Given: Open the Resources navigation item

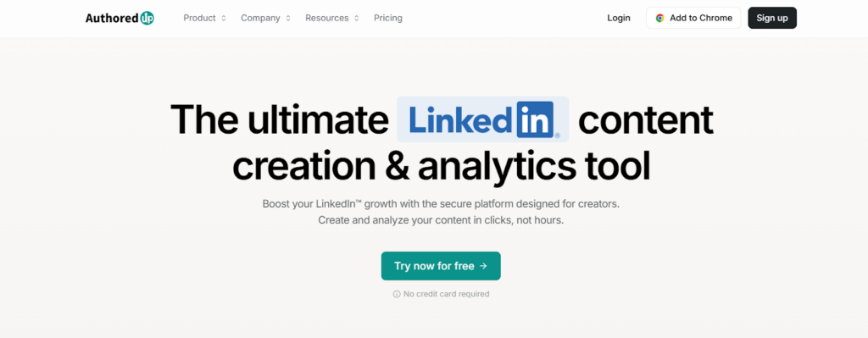Looking at the screenshot, I should pos(332,19).
